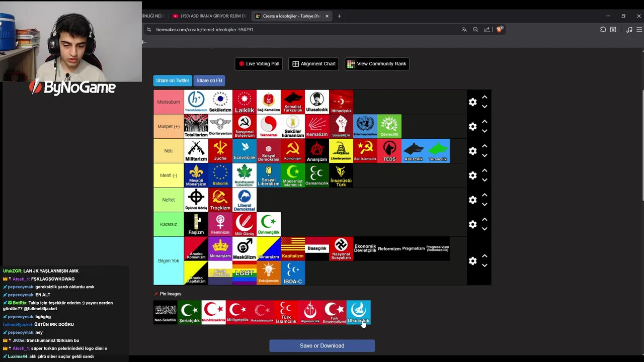Select the Feminizm tile
644x362 pixels.
pyautogui.click(x=220, y=224)
